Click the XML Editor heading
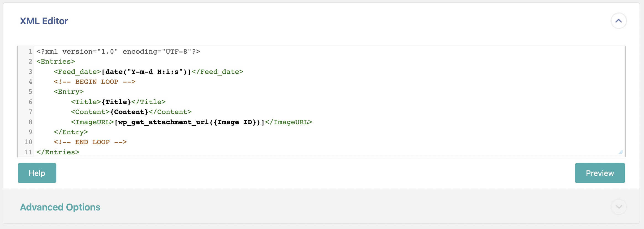644x229 pixels. pos(44,21)
